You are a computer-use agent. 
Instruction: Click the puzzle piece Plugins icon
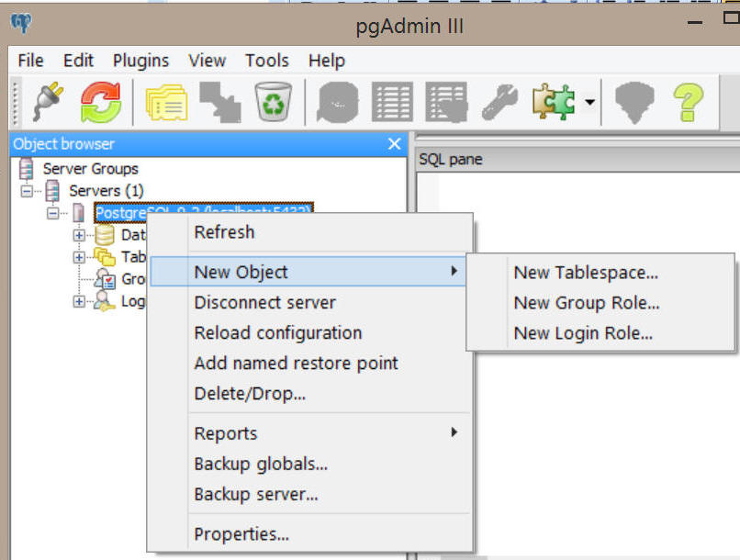coord(554,101)
